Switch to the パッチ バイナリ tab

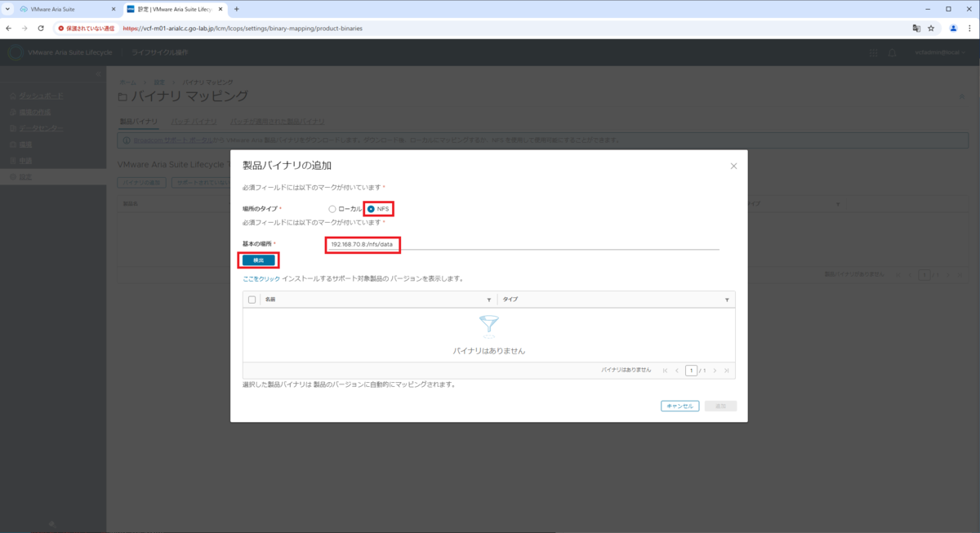pos(194,122)
